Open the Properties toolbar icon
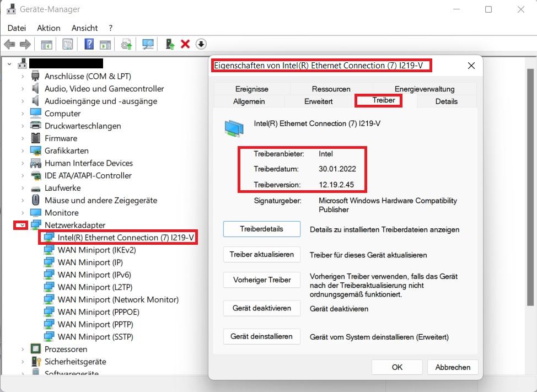 [x=68, y=44]
